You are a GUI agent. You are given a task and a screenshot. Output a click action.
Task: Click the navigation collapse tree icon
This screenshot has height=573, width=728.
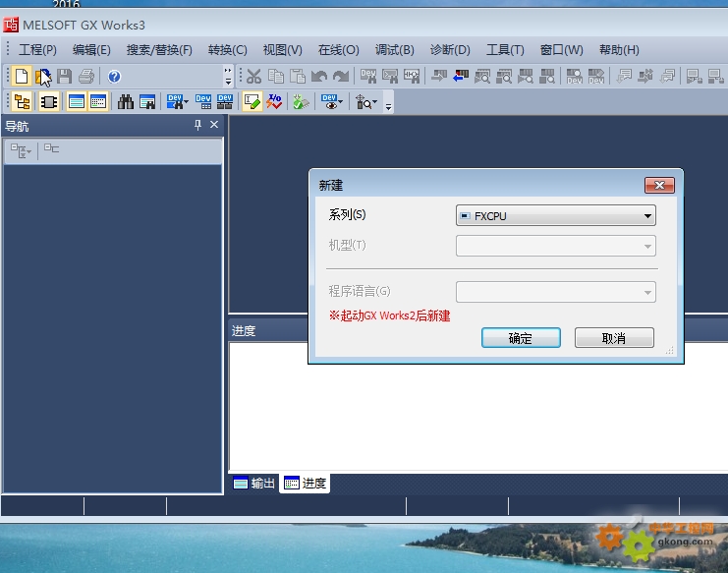(x=51, y=148)
